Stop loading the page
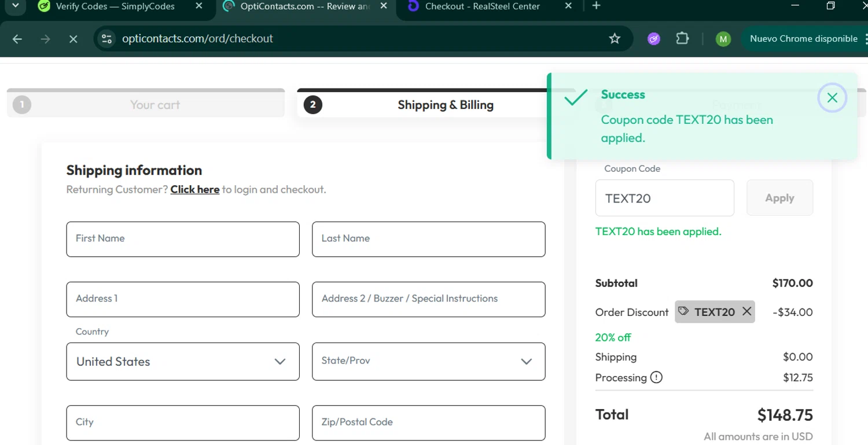The height and width of the screenshot is (445, 868). 73,39
